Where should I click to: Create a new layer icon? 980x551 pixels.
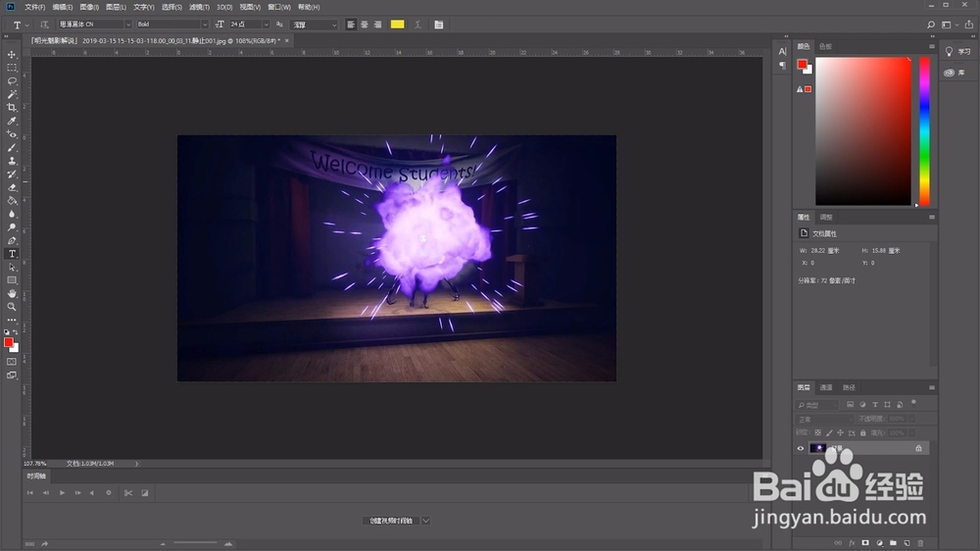[906, 543]
